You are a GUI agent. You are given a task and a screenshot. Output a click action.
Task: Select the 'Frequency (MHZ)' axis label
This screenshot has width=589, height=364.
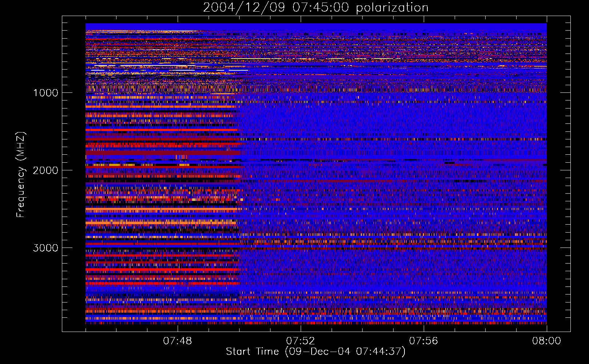tap(21, 175)
